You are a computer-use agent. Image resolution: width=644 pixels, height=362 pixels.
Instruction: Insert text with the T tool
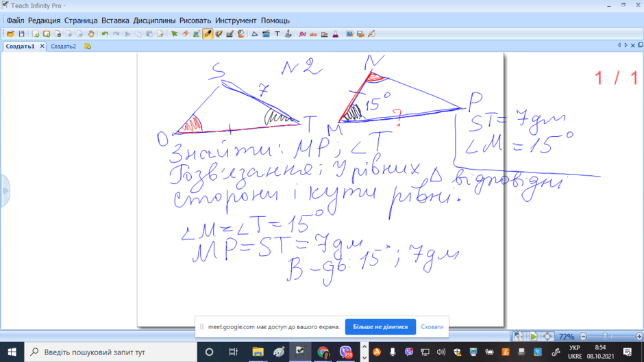click(x=277, y=34)
